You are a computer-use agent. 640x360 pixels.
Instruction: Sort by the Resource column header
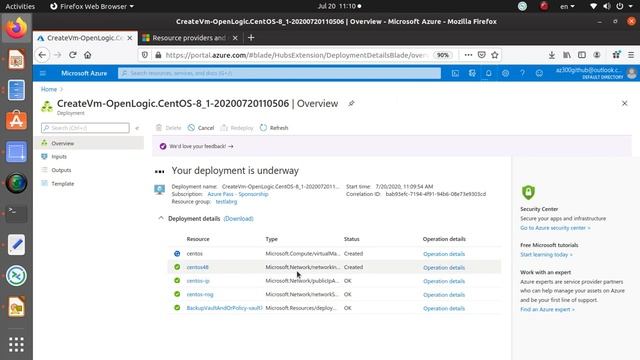coord(198,239)
